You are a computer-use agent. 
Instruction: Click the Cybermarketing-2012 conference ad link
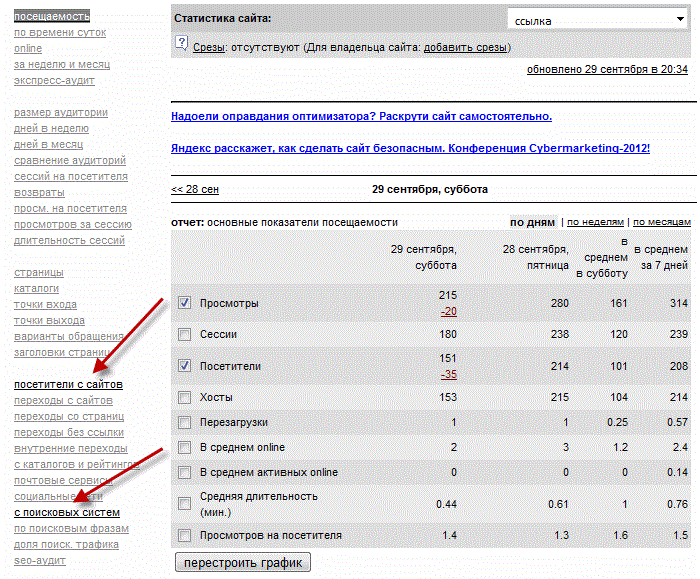coord(410,148)
